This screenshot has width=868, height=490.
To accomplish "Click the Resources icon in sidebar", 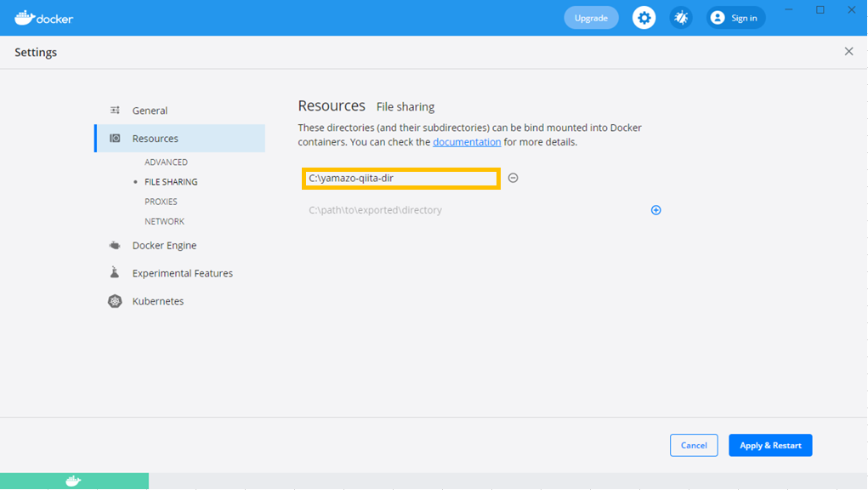I will coord(115,139).
